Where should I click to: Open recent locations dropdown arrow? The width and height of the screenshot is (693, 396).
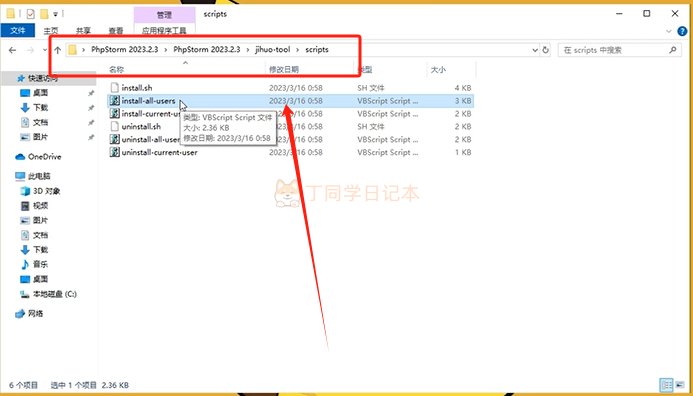pyautogui.click(x=45, y=50)
